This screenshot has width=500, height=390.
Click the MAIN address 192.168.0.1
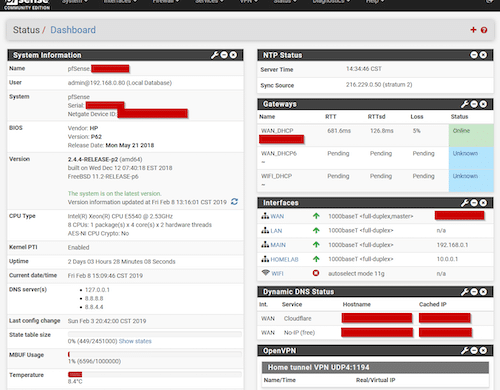452,245
